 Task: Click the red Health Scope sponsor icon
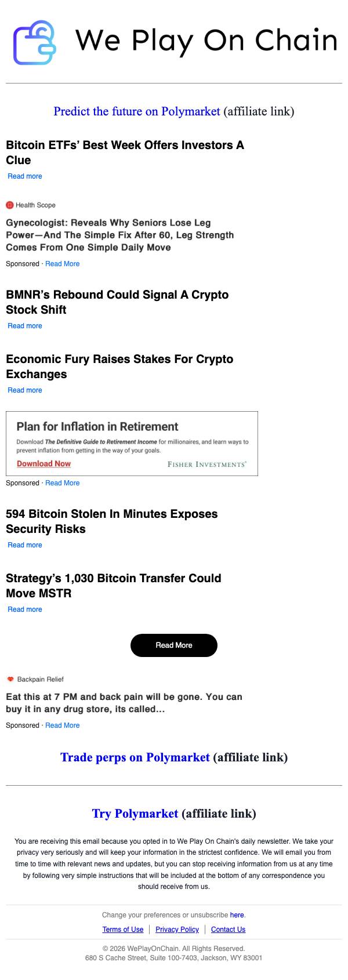coord(9,205)
